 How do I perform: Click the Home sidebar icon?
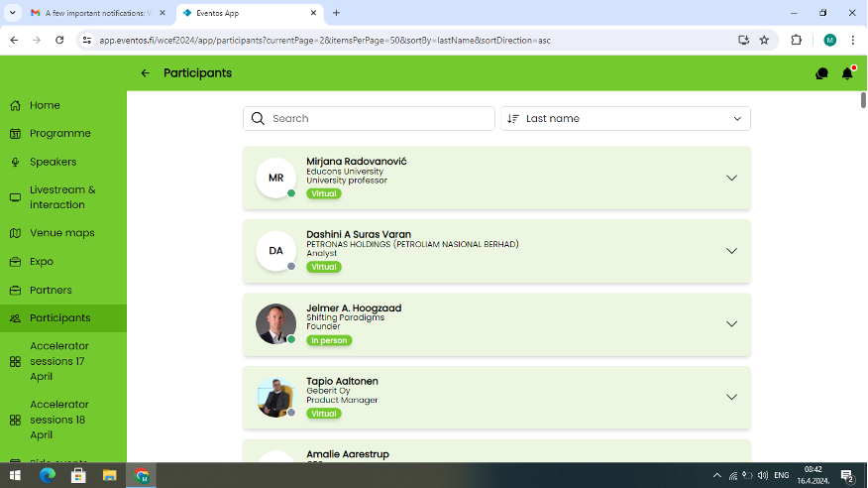(x=15, y=105)
